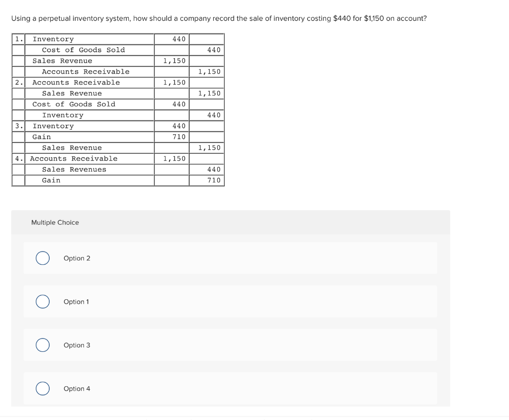The width and height of the screenshot is (509, 420).
Task: Click the Option 4 answer label
Action: (77, 389)
